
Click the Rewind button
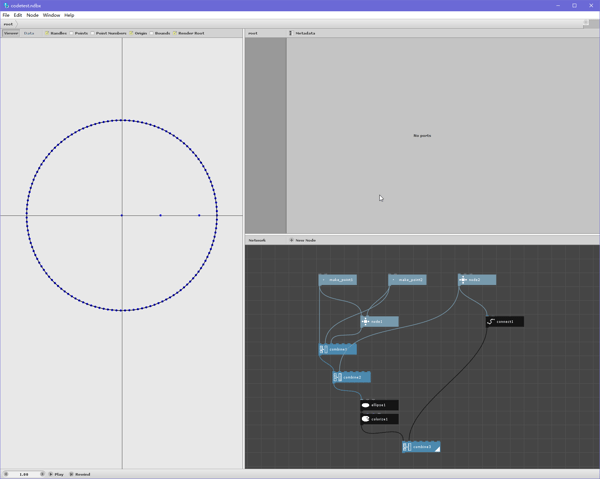pyautogui.click(x=80, y=474)
